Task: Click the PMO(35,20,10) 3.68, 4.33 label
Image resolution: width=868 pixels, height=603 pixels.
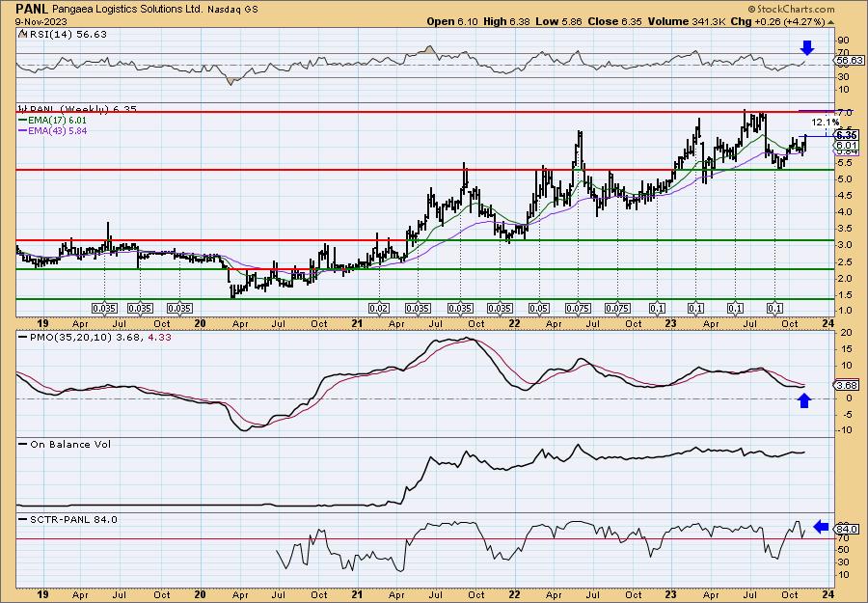Action: coord(99,337)
